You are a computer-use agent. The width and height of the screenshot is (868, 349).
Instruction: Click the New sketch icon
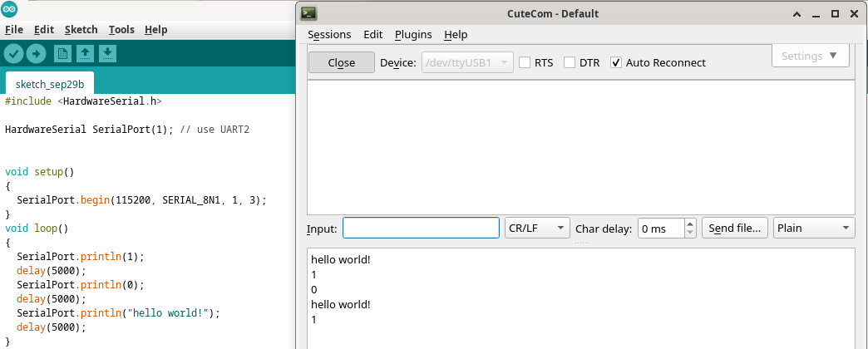[x=62, y=54]
